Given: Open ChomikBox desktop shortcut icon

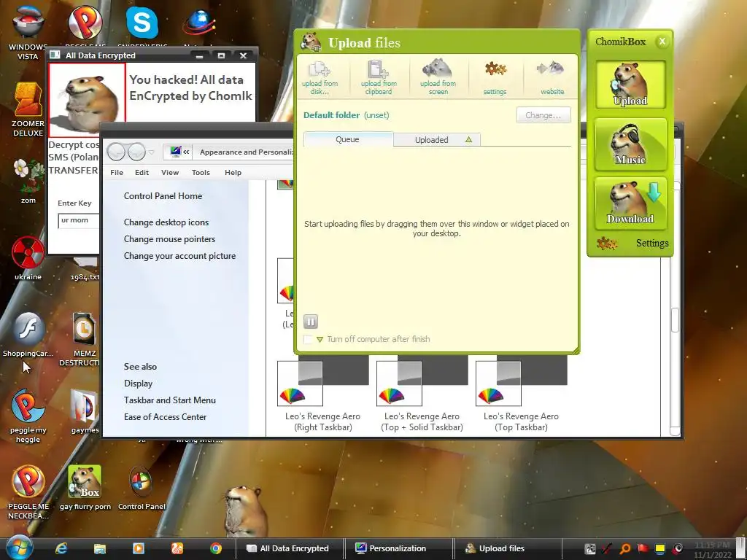Looking at the screenshot, I should 85,488.
